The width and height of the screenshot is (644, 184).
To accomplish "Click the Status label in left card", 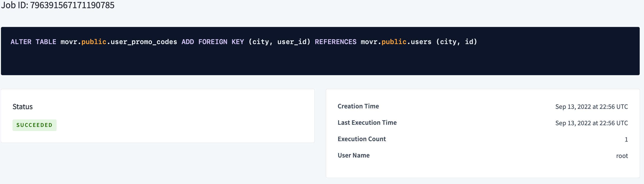I will [x=22, y=107].
